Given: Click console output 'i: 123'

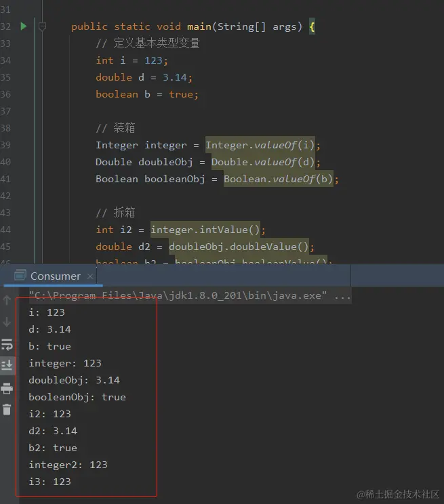Looking at the screenshot, I should click(47, 312).
